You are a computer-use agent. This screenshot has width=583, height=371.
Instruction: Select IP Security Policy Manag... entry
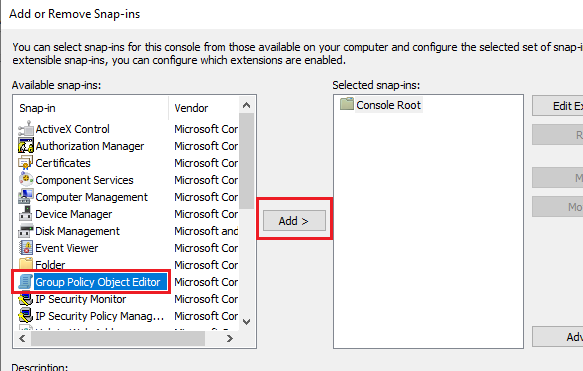[100, 316]
